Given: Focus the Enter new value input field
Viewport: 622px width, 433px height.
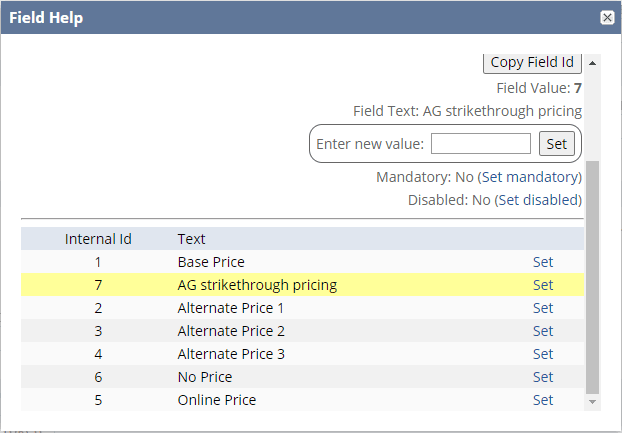Looking at the screenshot, I should (481, 144).
